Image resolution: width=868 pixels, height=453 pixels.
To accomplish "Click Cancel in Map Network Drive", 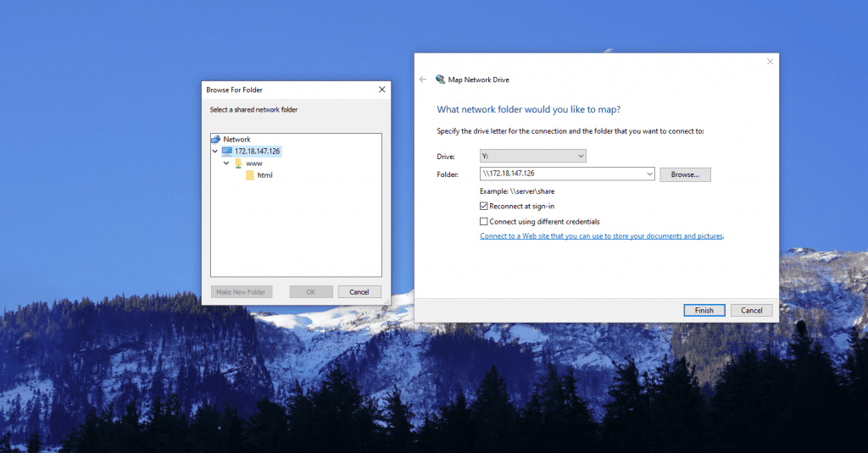I will tap(751, 310).
